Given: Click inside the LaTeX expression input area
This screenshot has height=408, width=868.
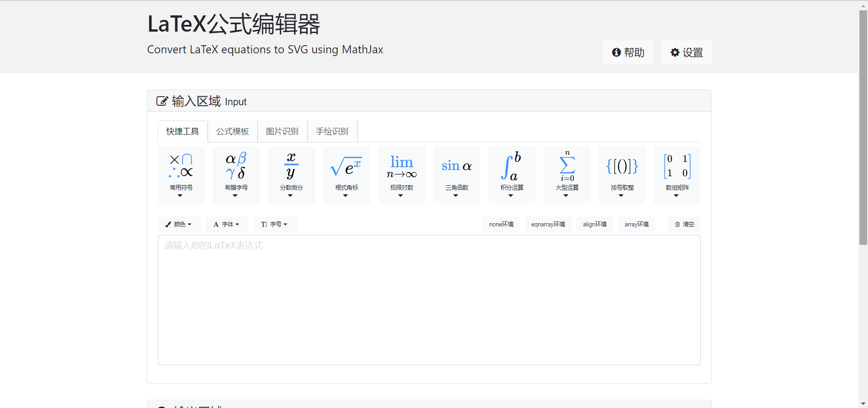Looking at the screenshot, I should click(429, 300).
